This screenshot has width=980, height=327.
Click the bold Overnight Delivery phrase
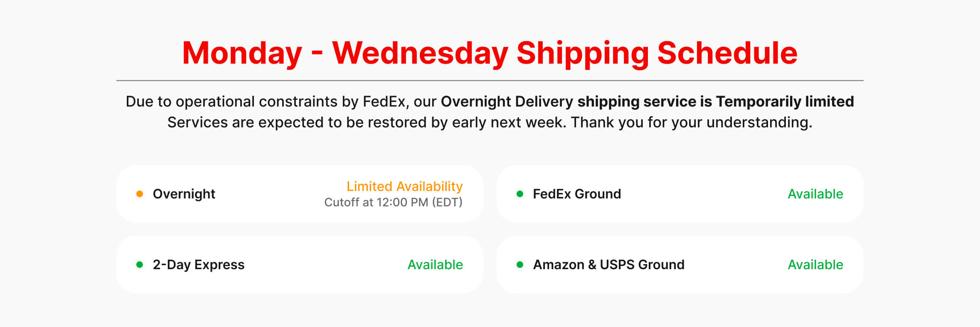pos(507,102)
